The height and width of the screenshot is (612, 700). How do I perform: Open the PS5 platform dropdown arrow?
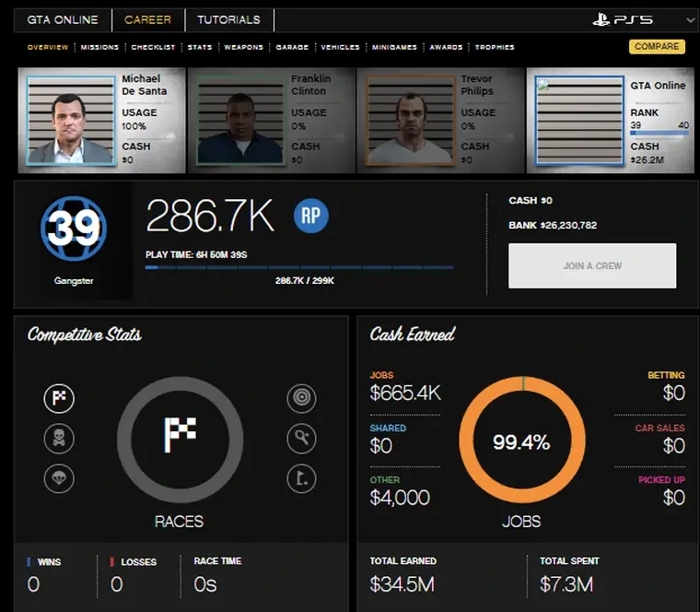pyautogui.click(x=691, y=20)
